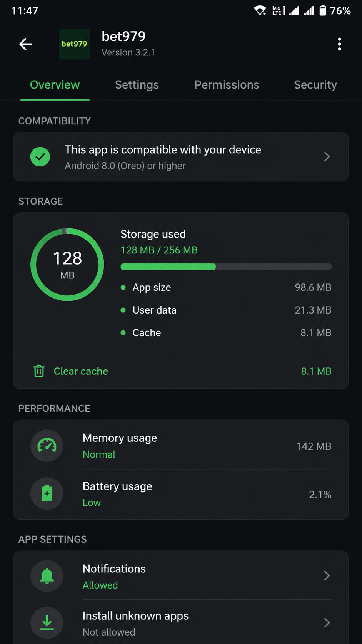Tap the green compatibility checkmark icon
Viewport: 362px width, 644px height.
tap(40, 157)
